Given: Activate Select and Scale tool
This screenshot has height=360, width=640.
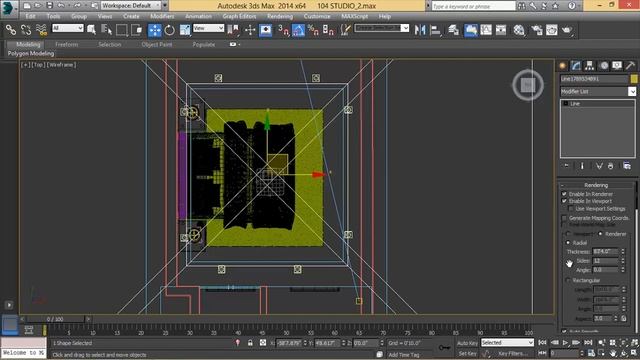Looking at the screenshot, I should [x=185, y=30].
